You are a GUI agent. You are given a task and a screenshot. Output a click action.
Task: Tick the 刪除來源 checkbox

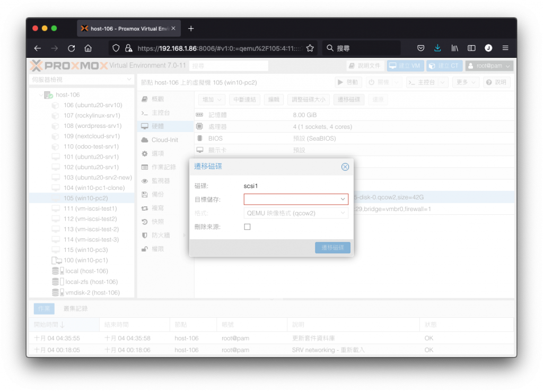pyautogui.click(x=247, y=227)
